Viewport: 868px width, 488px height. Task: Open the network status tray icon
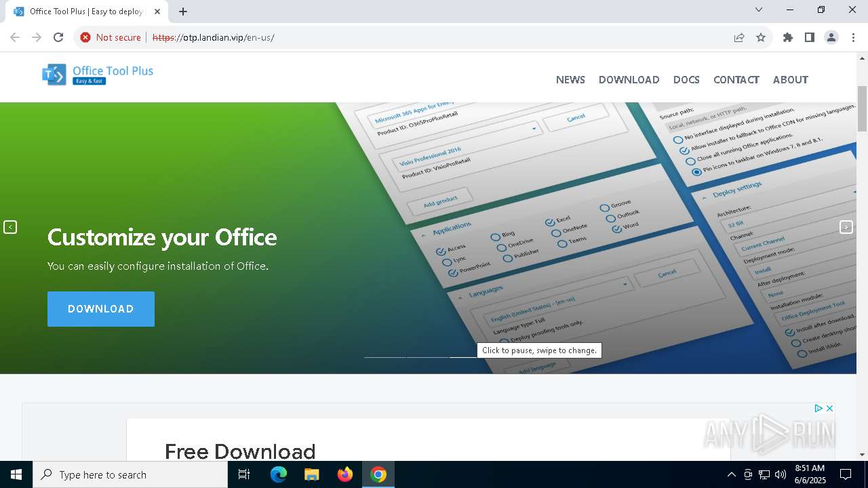[x=764, y=474]
